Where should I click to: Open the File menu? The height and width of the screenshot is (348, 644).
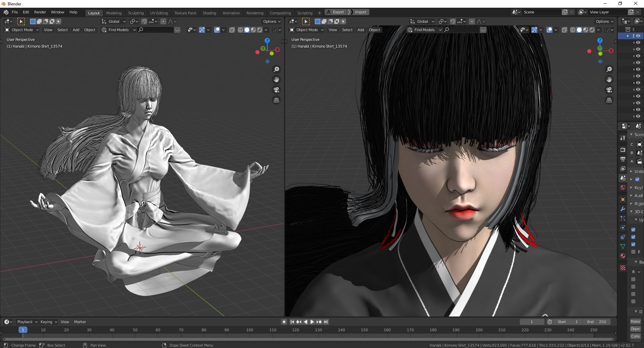coord(15,12)
